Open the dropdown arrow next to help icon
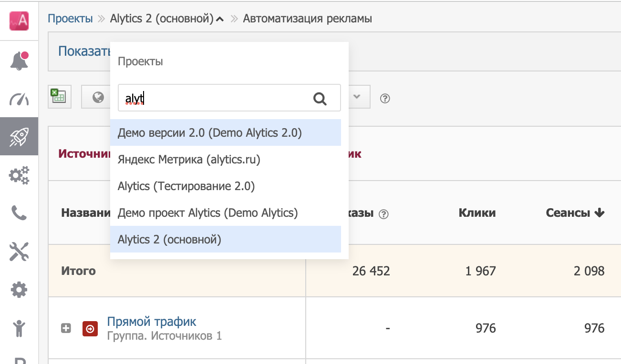621x364 pixels. coord(357,97)
